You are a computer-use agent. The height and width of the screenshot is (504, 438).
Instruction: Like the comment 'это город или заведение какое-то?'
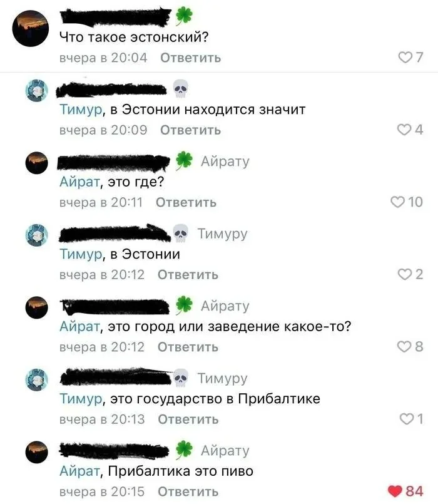404,347
